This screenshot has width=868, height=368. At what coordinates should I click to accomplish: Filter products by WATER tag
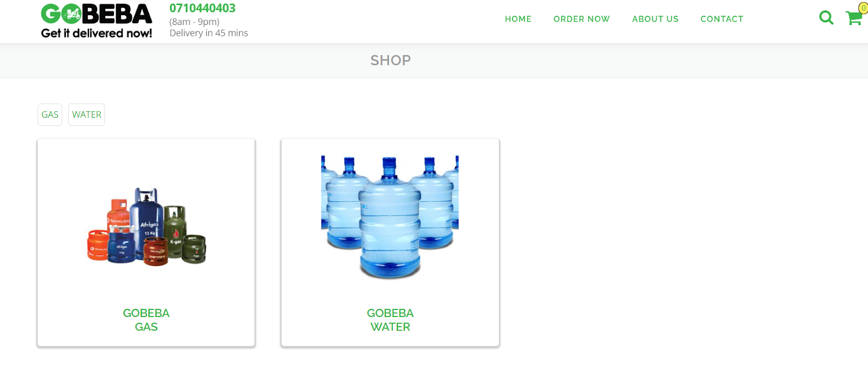[x=87, y=115]
